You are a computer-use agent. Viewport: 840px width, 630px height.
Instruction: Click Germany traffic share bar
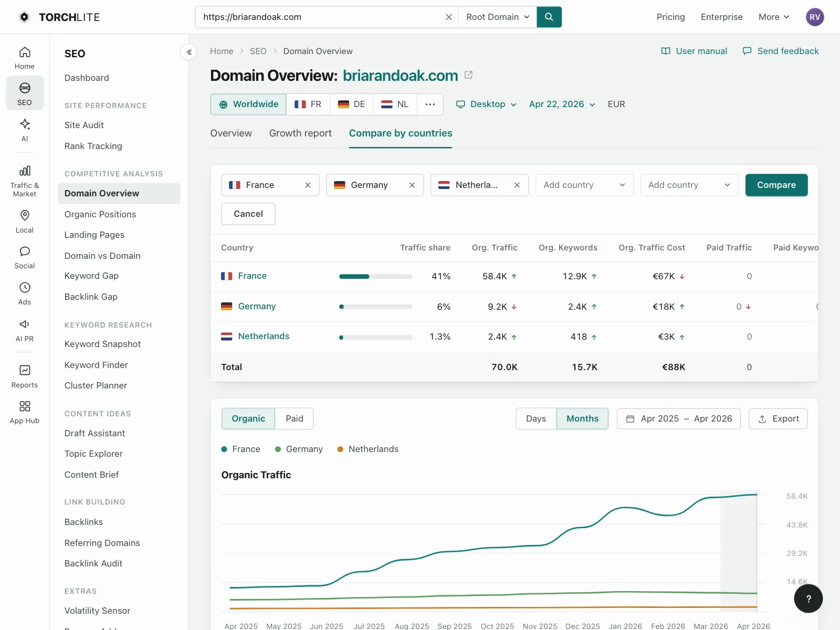[376, 307]
